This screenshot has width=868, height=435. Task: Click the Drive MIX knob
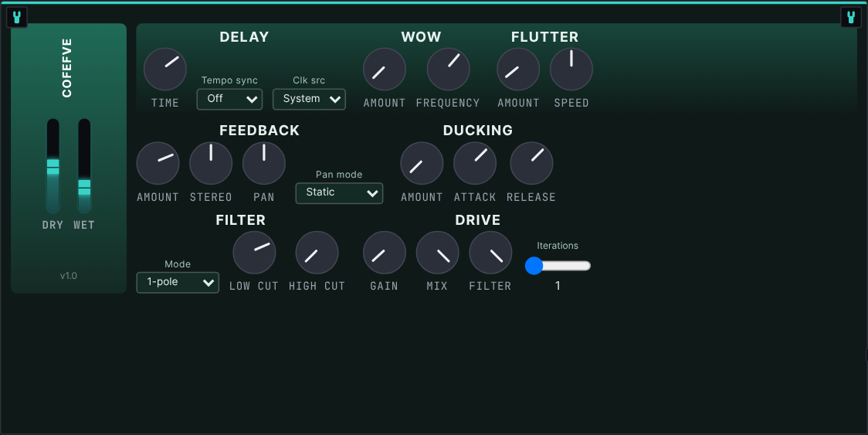tap(437, 253)
